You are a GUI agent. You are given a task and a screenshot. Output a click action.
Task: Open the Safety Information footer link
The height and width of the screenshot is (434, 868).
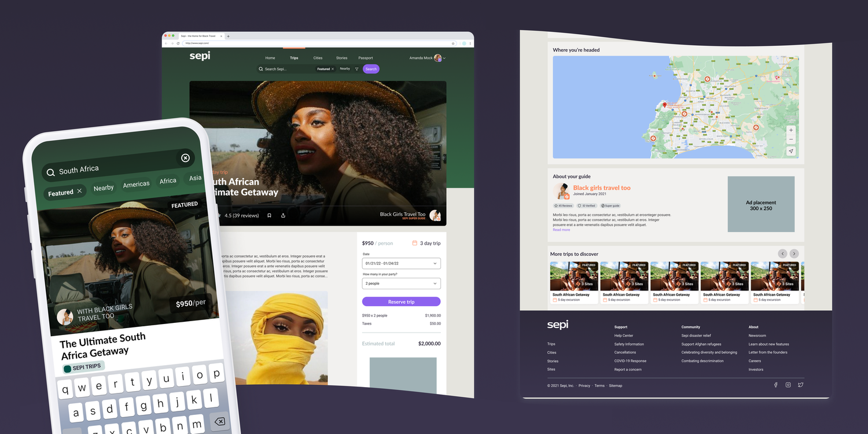click(629, 344)
